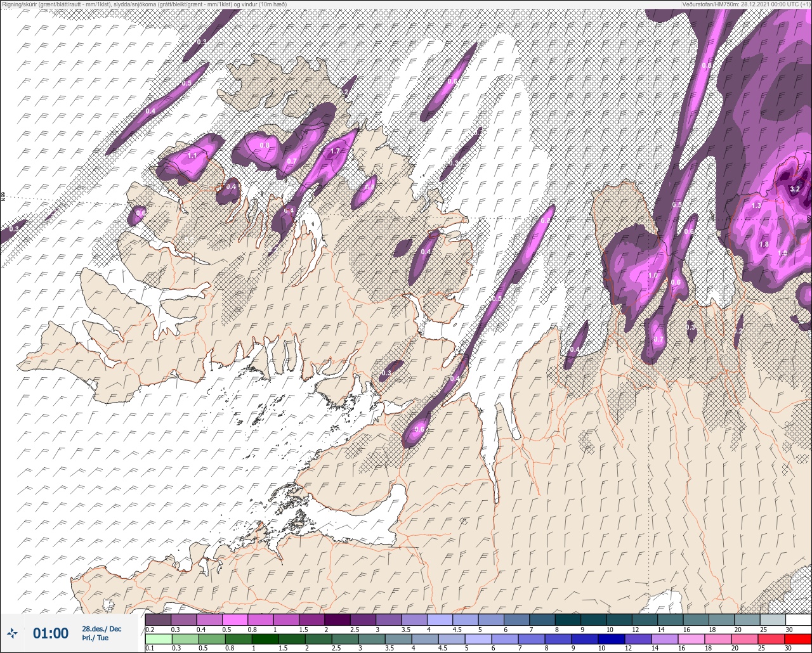
Task: Click the 3.2 precipitation value on the map
Action: click(795, 189)
